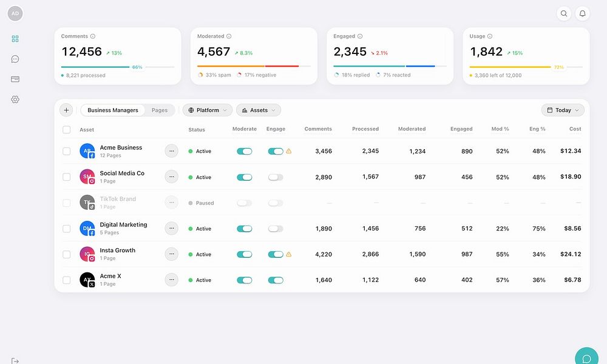This screenshot has height=364, width=607.
Task: Open the dashboard grid icon in sidebar
Action: pos(15,39)
